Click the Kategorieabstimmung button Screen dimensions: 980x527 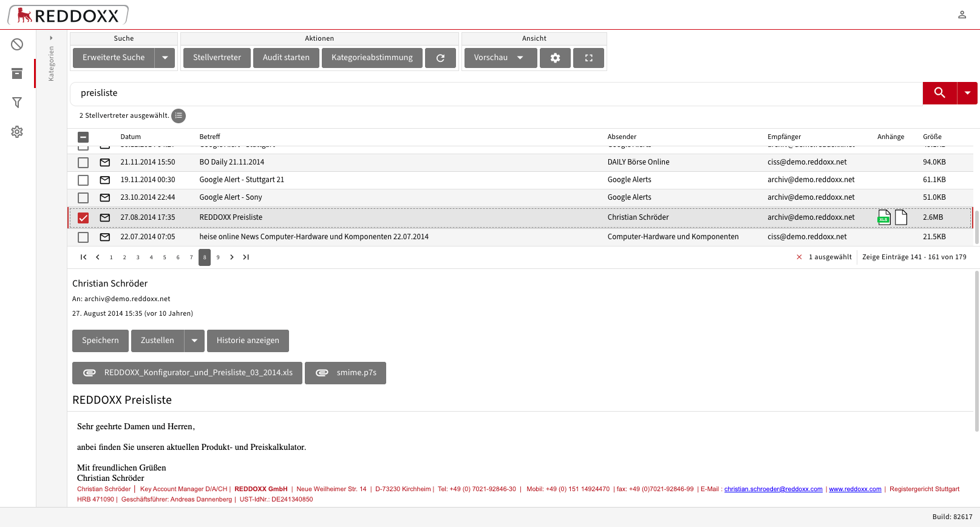372,58
